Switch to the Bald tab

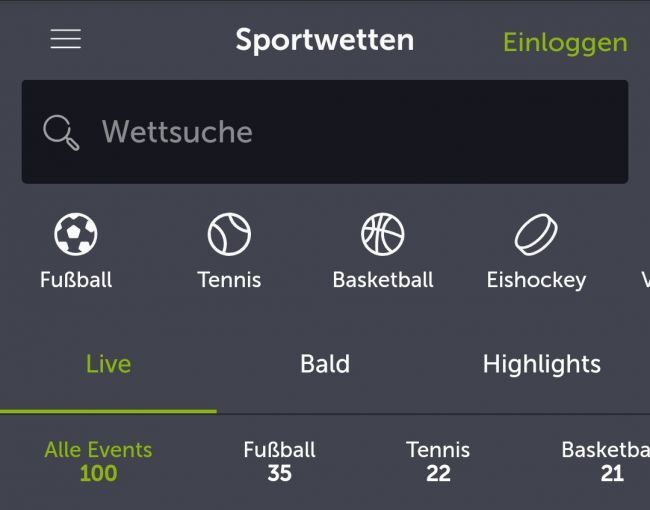coord(325,364)
